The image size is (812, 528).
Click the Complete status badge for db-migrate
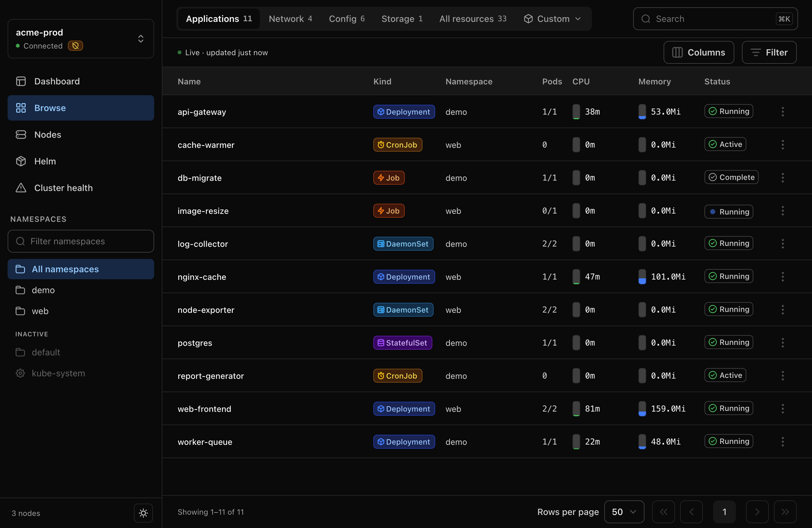click(x=731, y=177)
